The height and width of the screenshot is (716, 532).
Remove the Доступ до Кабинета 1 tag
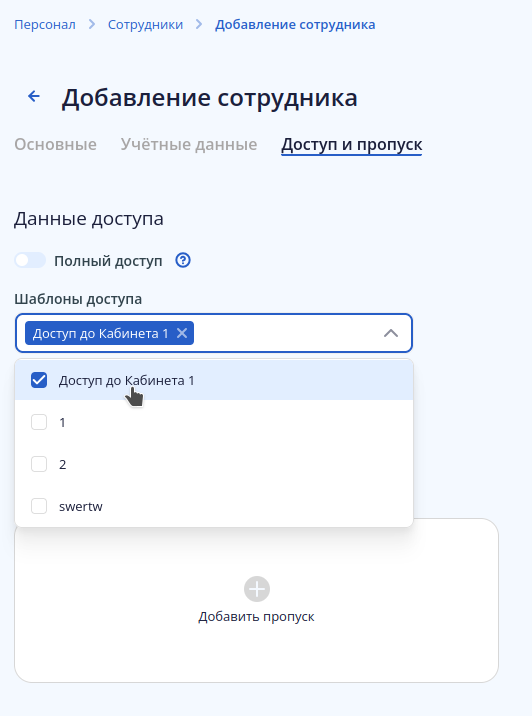pos(182,333)
